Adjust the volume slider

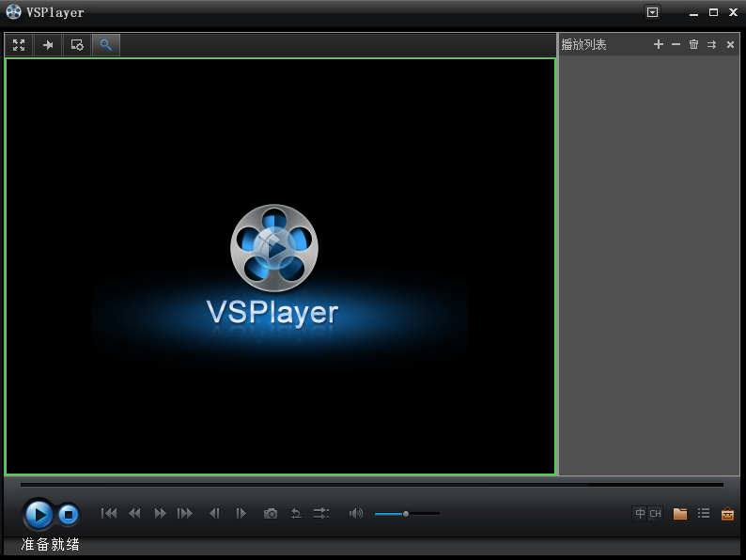click(x=407, y=514)
